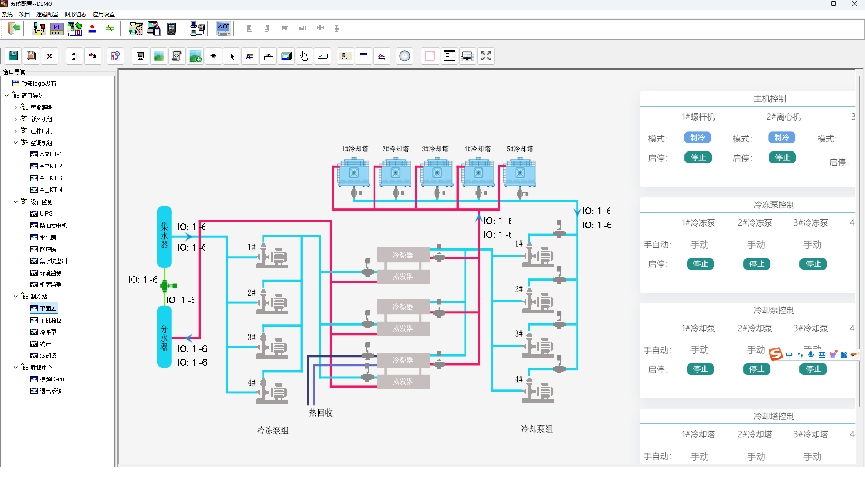Toggle 1#螺杆机 mode 制冷 button
This screenshot has width=865, height=504.
click(697, 137)
